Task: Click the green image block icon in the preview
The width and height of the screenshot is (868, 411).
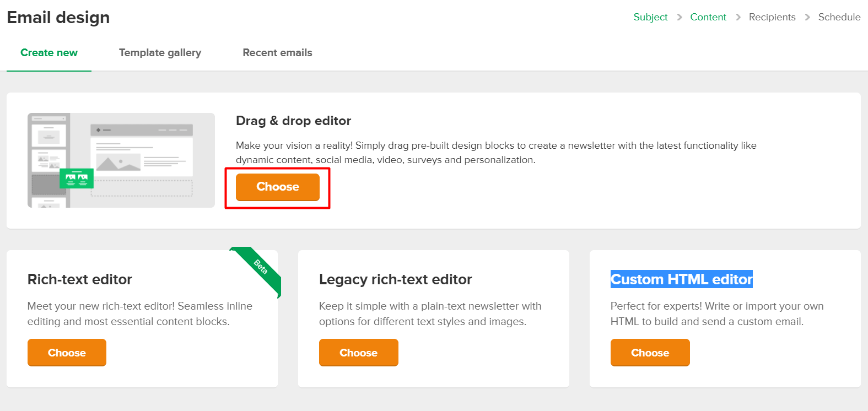Action: click(x=77, y=178)
